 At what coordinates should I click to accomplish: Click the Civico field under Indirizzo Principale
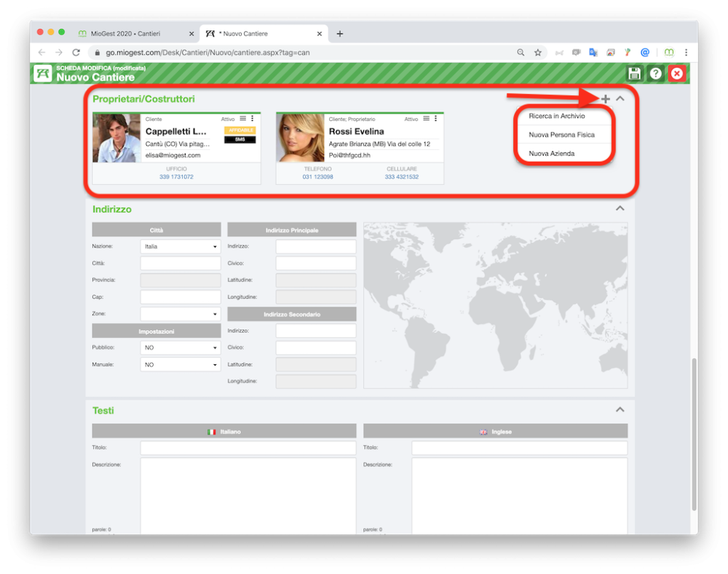[316, 263]
